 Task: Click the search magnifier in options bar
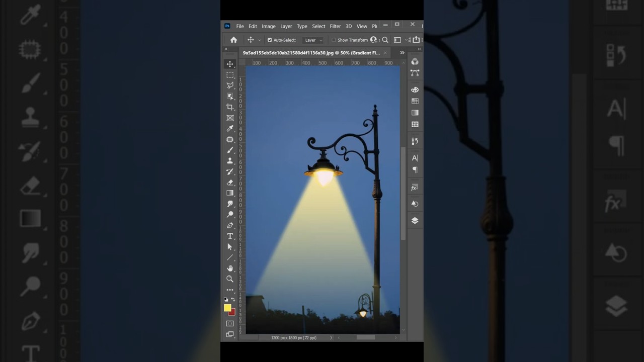(x=385, y=40)
